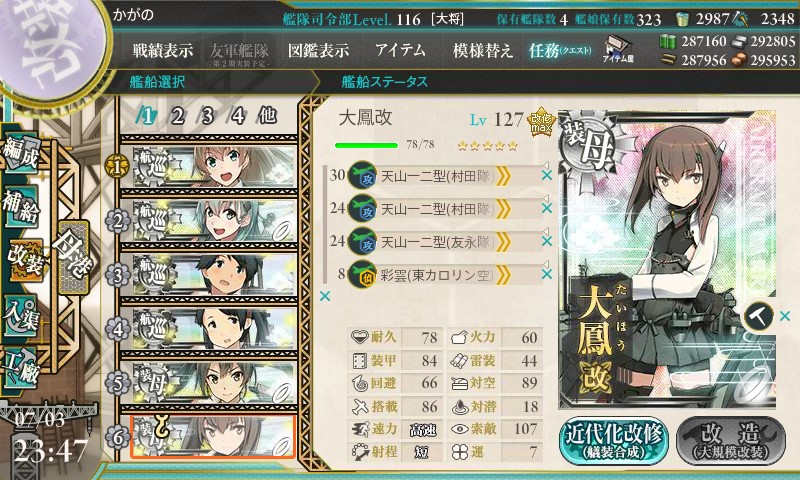
Task: Click the 近代化改修 modernization button
Action: point(614,441)
